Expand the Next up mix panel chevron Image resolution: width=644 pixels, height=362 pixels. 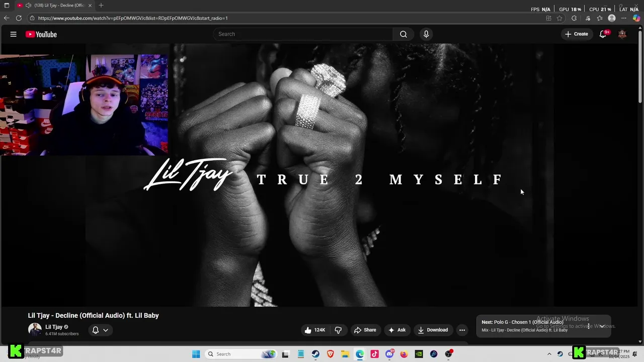coord(602,326)
